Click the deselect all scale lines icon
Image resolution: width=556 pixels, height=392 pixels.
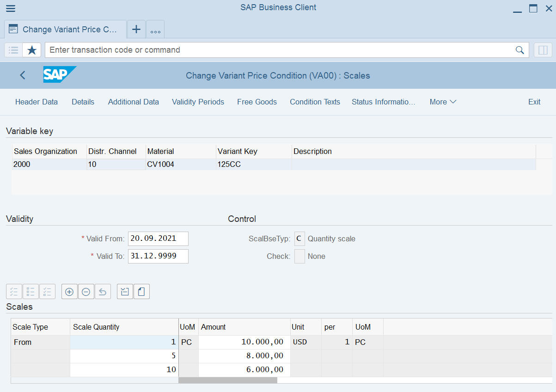pyautogui.click(x=47, y=292)
